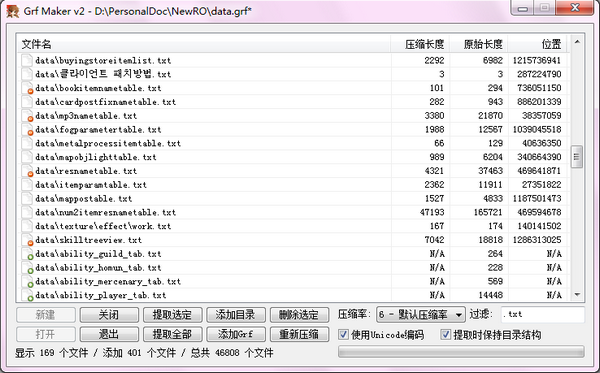The width and height of the screenshot is (600, 373).
Task: Click the orange-marked icon of data\skilltreeview.txt
Action: click(27, 240)
